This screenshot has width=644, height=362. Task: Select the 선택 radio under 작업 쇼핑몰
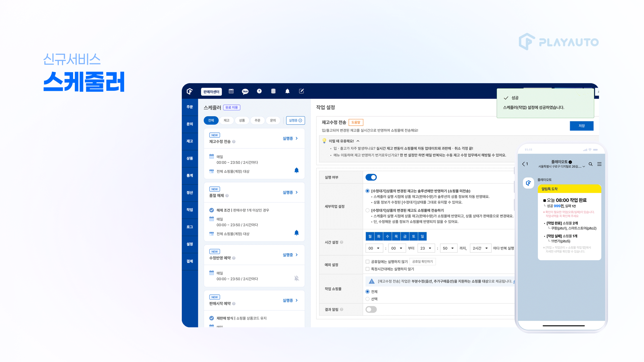(x=368, y=299)
